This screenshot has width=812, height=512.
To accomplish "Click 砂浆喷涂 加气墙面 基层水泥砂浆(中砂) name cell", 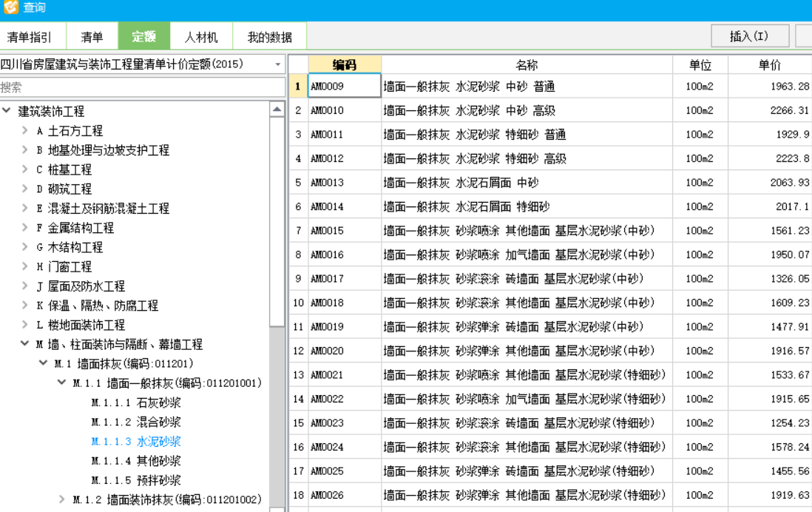I will (527, 255).
